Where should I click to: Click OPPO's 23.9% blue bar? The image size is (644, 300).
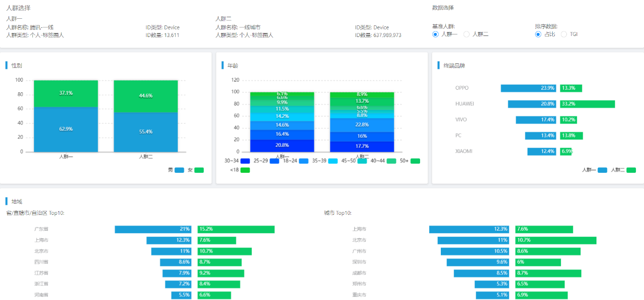coord(528,88)
